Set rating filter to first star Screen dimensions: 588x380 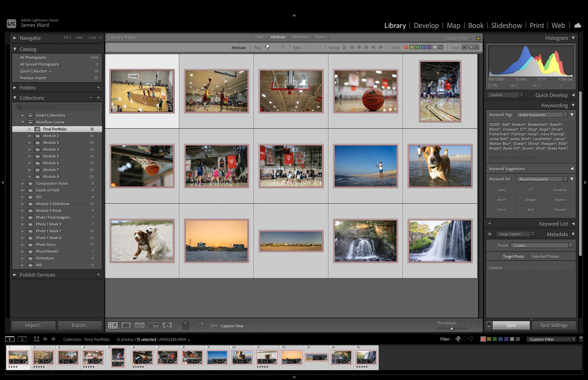click(352, 47)
